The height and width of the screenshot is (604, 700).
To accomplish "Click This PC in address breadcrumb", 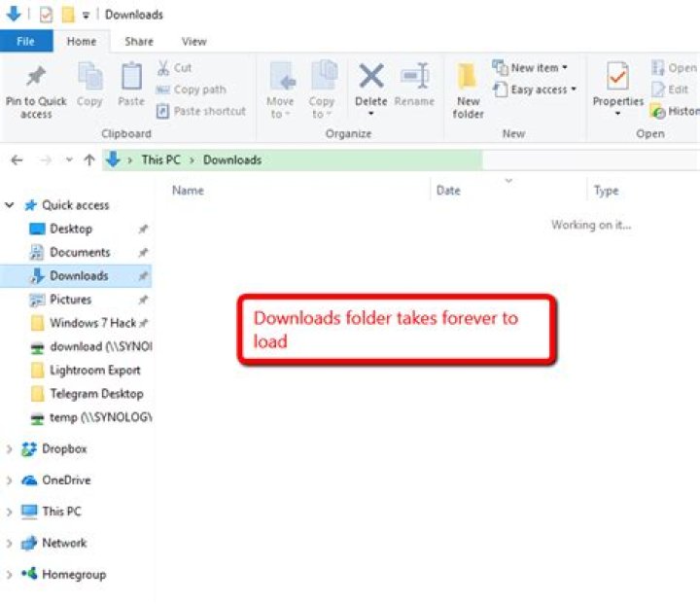I will pyautogui.click(x=160, y=160).
